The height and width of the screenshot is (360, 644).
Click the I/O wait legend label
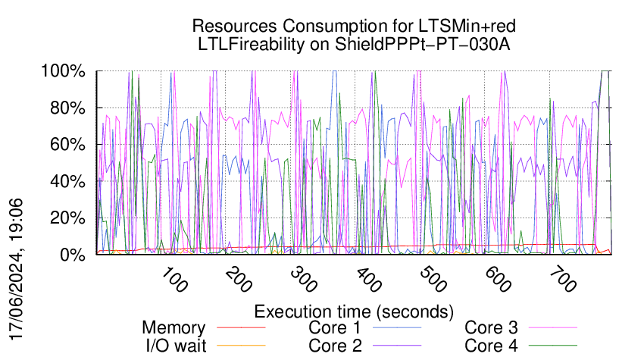click(x=177, y=346)
